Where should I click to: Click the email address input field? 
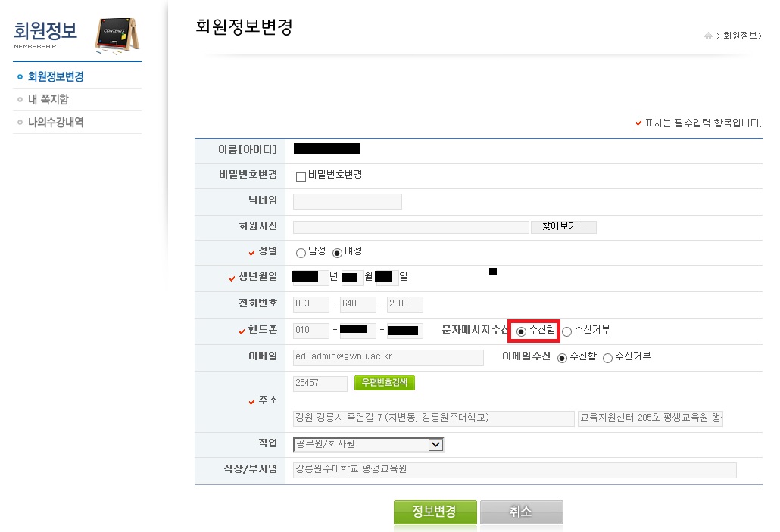(388, 357)
